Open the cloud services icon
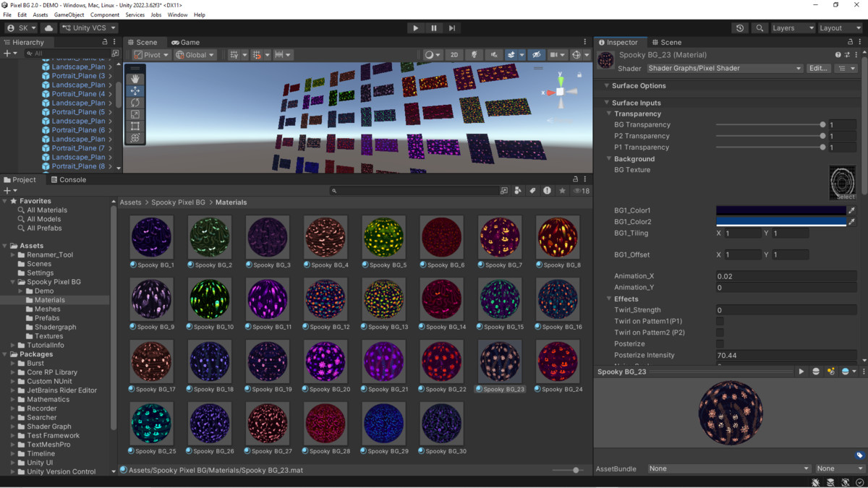This screenshot has height=488, width=868. click(49, 28)
